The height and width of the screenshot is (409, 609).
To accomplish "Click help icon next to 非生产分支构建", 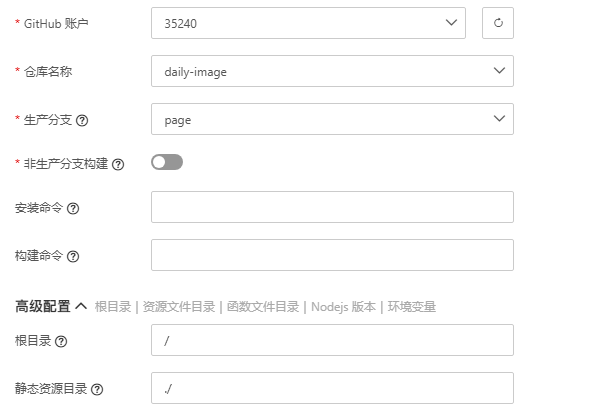I will coord(118,164).
